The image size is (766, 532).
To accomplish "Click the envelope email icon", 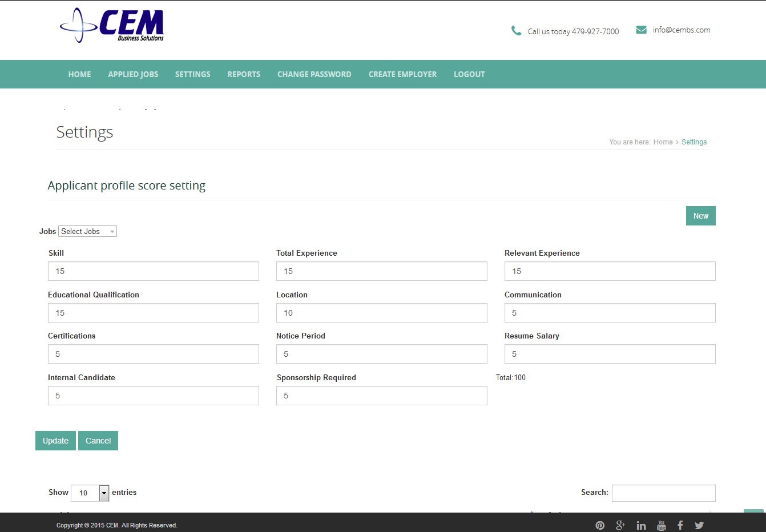I will click(641, 30).
